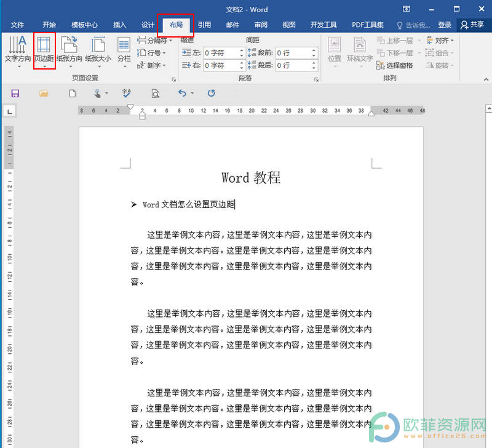Open the 旋转 rotate dropdown
This screenshot has height=448, width=492.
[440, 65]
